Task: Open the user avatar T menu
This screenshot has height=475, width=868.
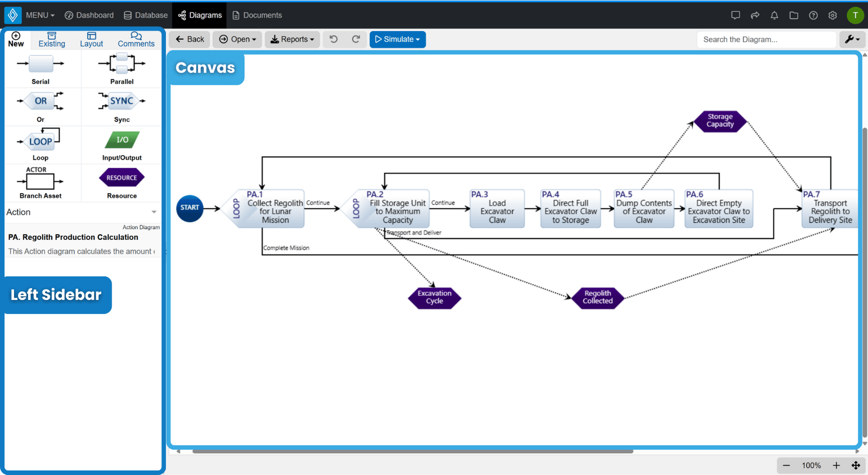Action: coord(855,15)
